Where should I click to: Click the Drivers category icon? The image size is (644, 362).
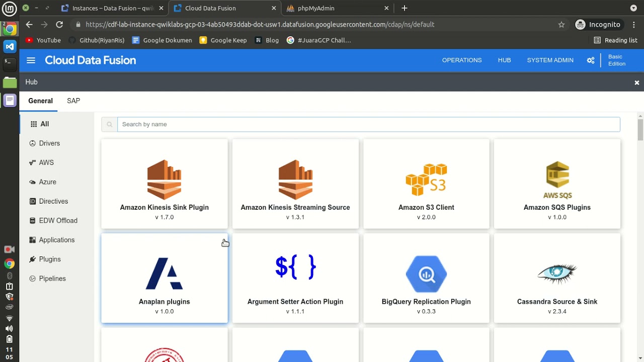point(33,143)
